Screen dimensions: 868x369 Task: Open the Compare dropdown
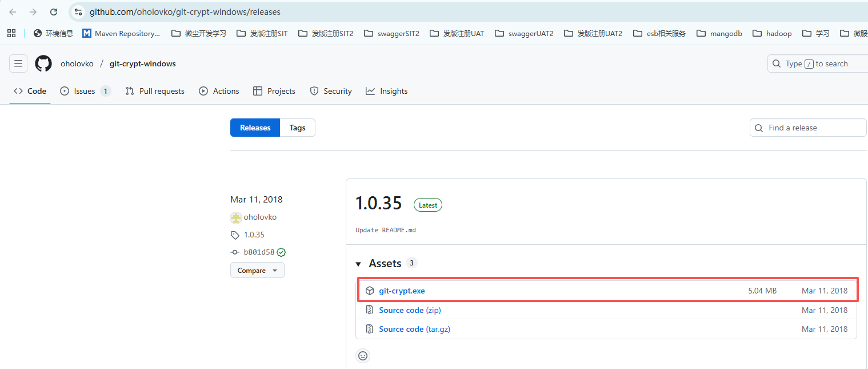(x=257, y=270)
